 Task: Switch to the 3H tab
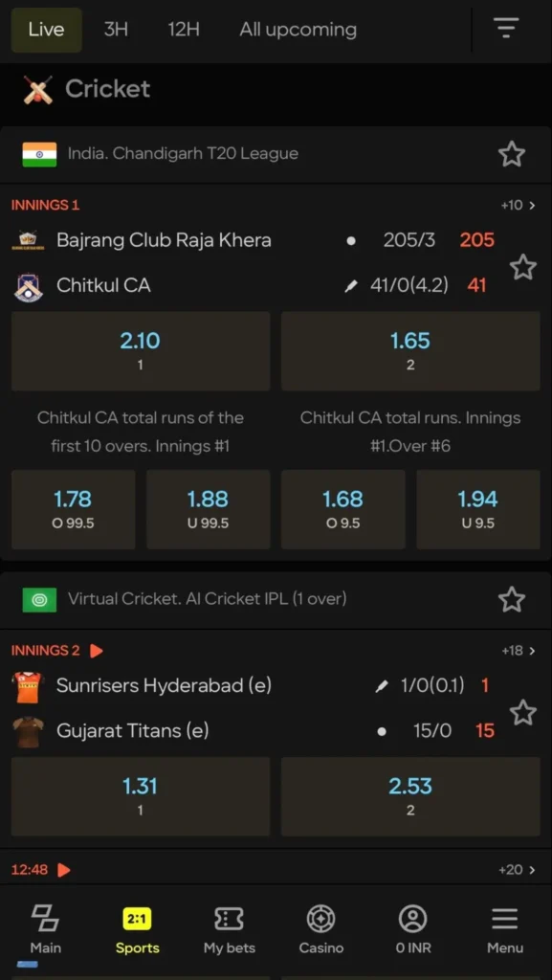[x=116, y=30]
